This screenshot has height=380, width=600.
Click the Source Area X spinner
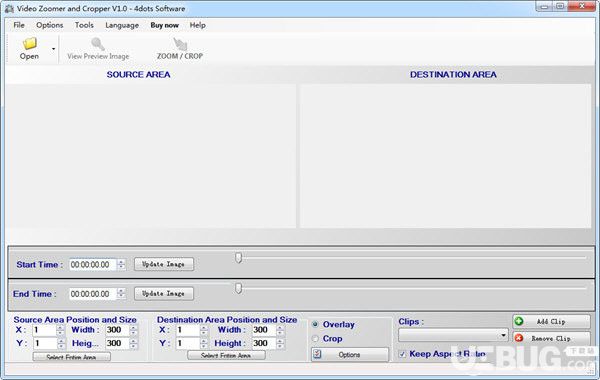pyautogui.click(x=61, y=330)
